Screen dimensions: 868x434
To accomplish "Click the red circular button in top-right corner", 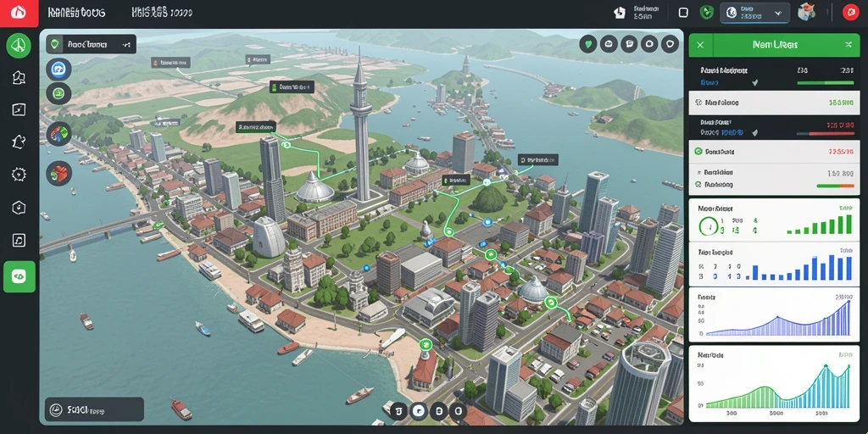I will click(850, 13).
